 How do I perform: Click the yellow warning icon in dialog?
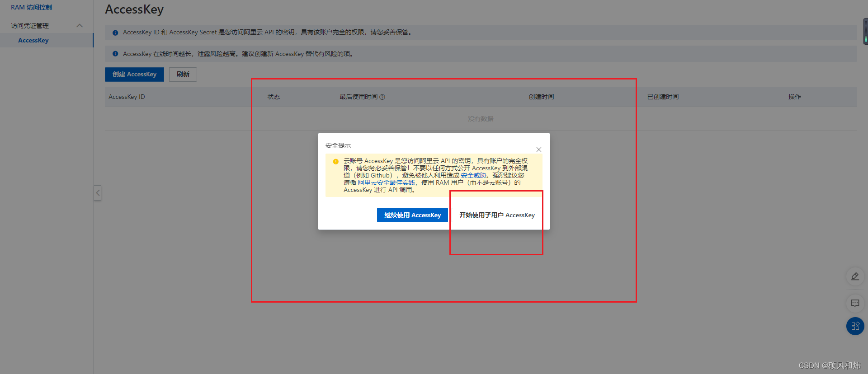pos(335,161)
